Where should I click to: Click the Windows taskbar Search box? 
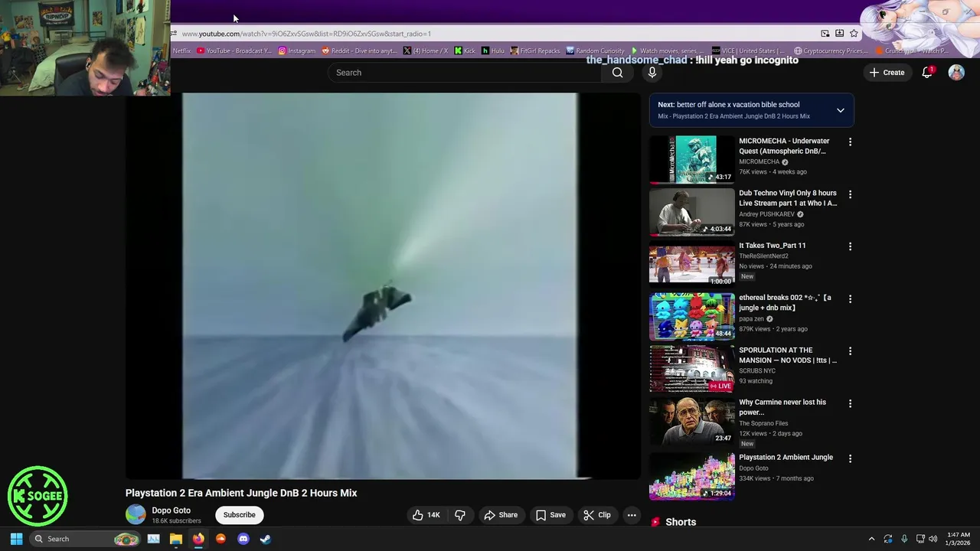86,539
